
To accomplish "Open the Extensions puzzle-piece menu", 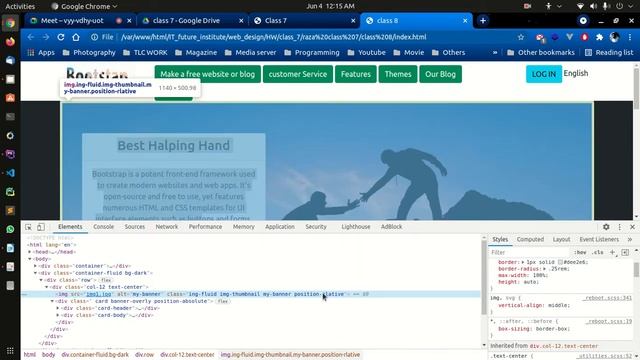I will coord(599,37).
